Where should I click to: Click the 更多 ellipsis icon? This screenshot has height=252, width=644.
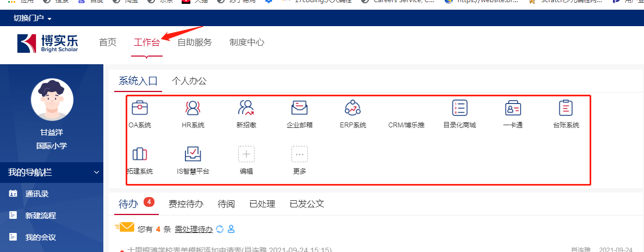click(299, 155)
